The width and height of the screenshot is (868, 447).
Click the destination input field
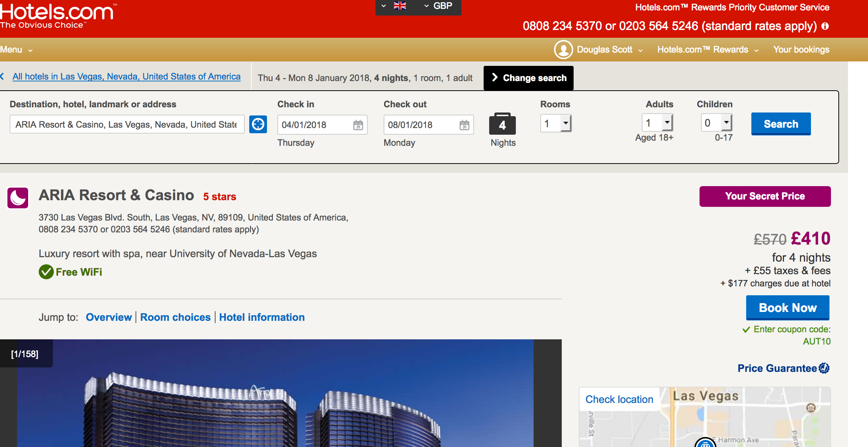pyautogui.click(x=127, y=124)
